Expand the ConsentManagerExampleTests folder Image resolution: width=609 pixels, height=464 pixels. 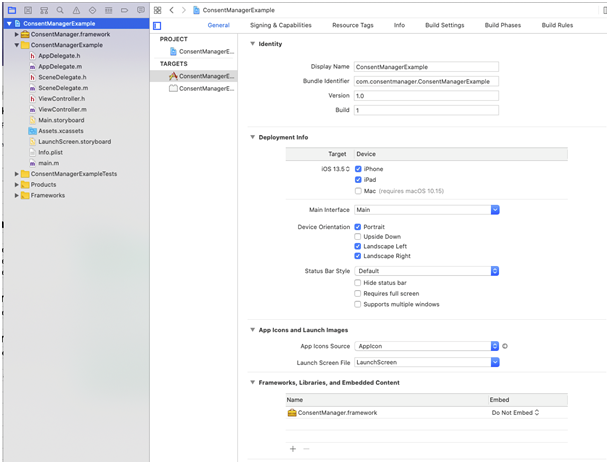pyautogui.click(x=16, y=174)
